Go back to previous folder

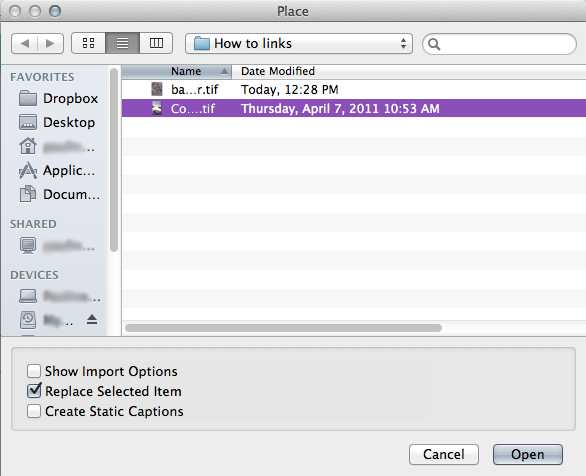tap(25, 44)
